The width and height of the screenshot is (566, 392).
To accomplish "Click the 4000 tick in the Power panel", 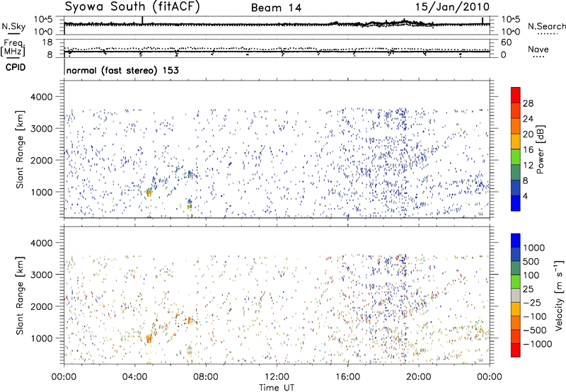I will point(41,97).
